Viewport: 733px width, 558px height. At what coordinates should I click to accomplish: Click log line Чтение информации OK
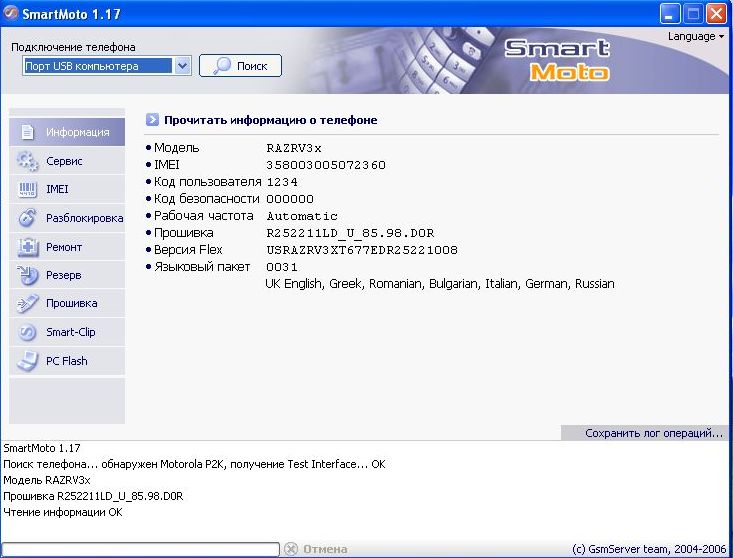(63, 512)
